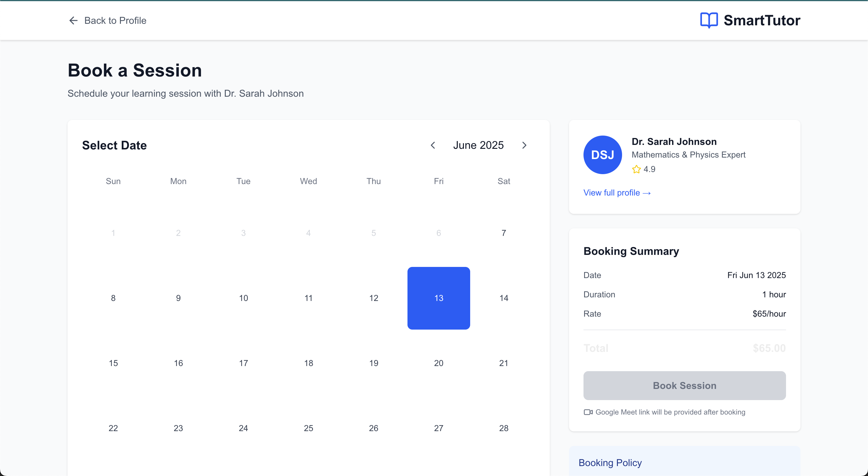Click the yellow star rating icon
Viewport: 868px width, 476px height.
pyautogui.click(x=636, y=169)
